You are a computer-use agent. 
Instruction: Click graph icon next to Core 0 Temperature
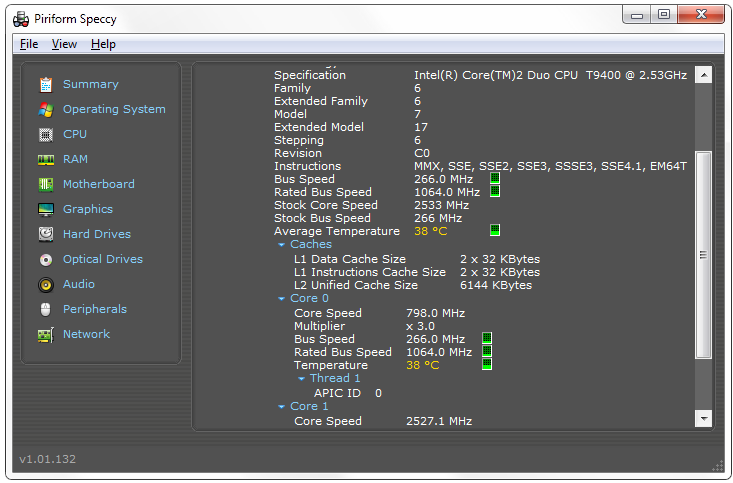point(487,364)
